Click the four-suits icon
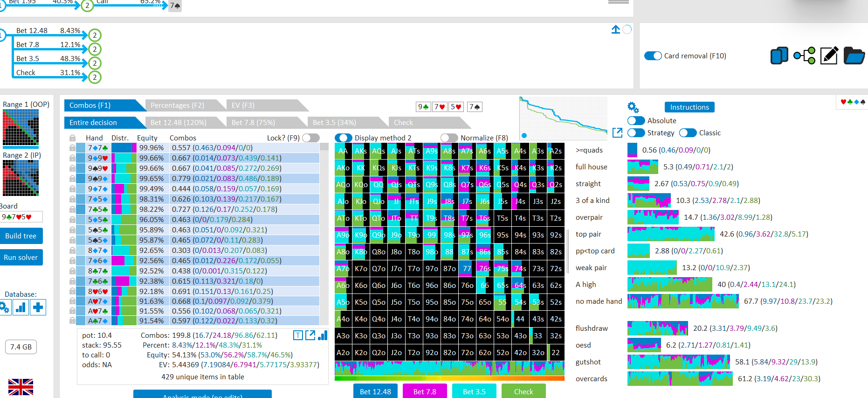This screenshot has height=398, width=868. (853, 102)
